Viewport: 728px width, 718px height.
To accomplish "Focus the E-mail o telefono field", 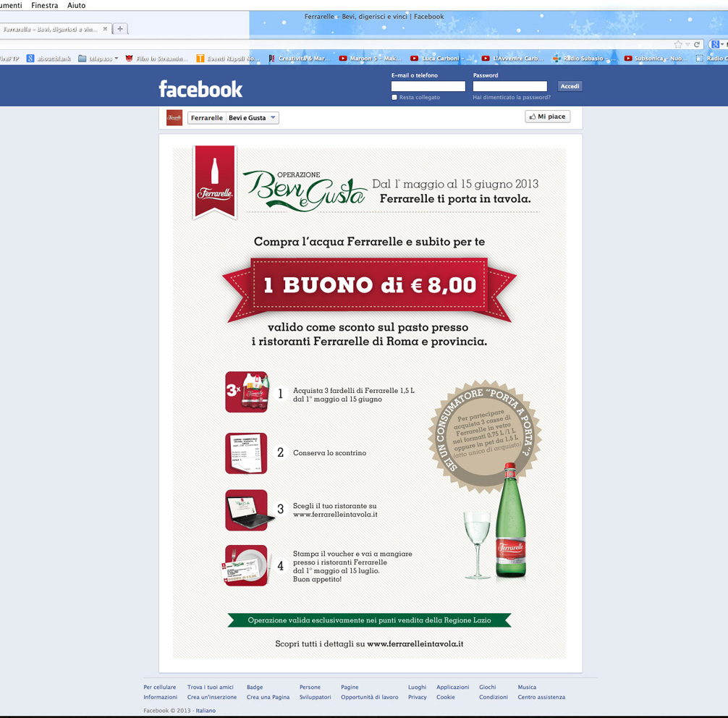I will pos(428,86).
